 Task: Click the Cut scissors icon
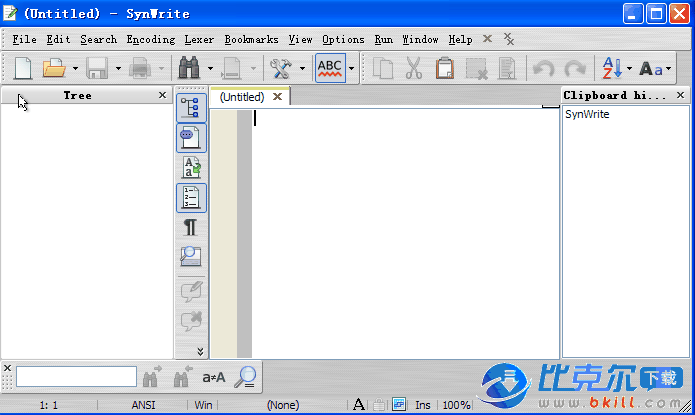414,68
